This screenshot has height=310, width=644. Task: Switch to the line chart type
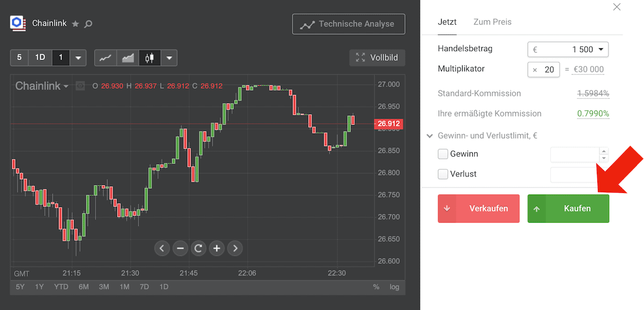pyautogui.click(x=105, y=57)
